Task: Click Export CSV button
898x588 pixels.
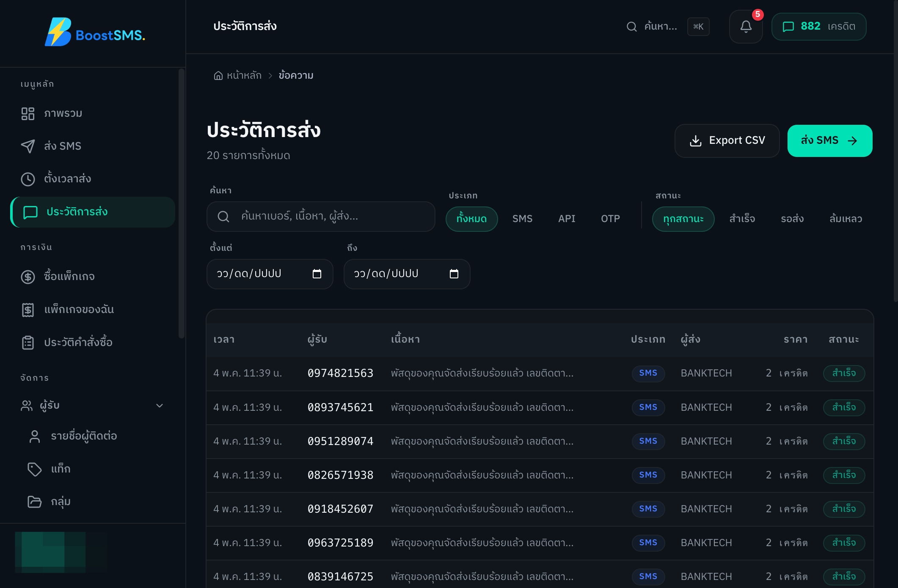Action: (x=727, y=140)
